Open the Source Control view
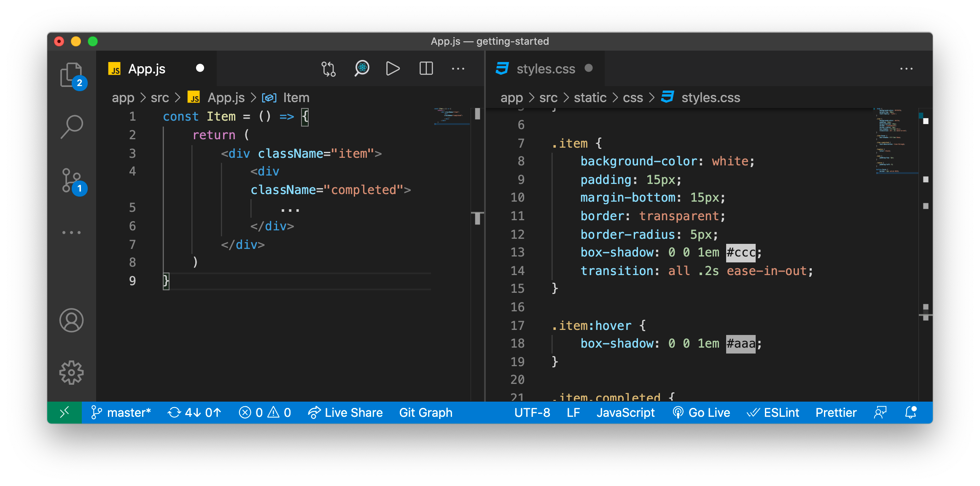 (71, 181)
